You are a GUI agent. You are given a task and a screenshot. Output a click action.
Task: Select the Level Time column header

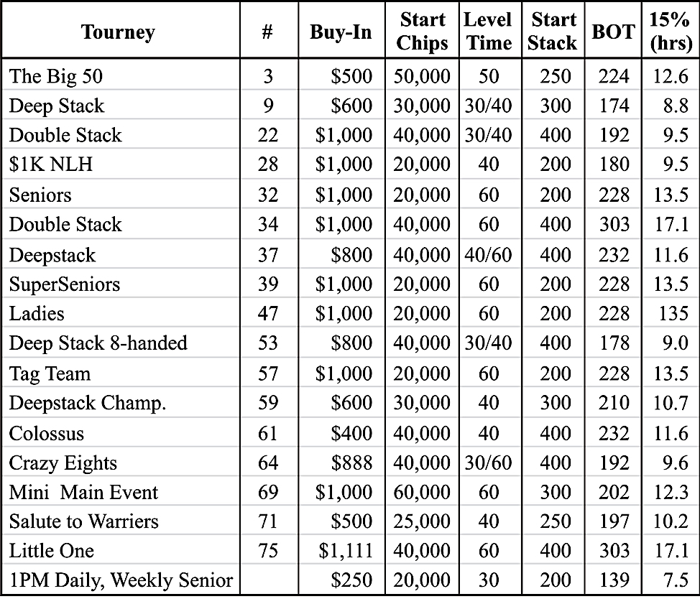tap(488, 31)
